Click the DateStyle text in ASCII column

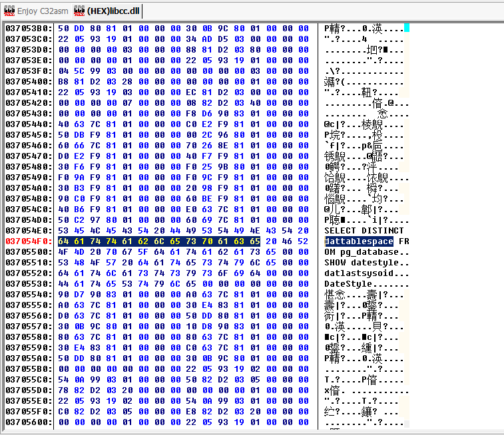point(347,283)
